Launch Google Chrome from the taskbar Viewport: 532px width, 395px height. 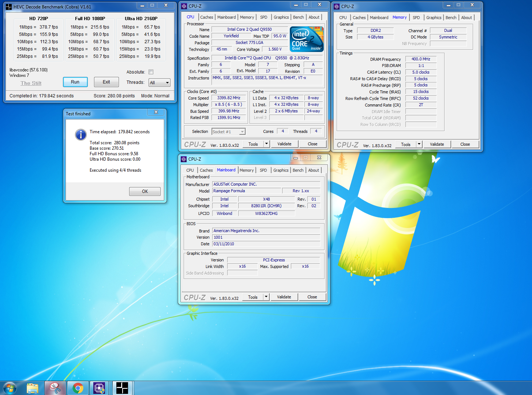(x=78, y=388)
